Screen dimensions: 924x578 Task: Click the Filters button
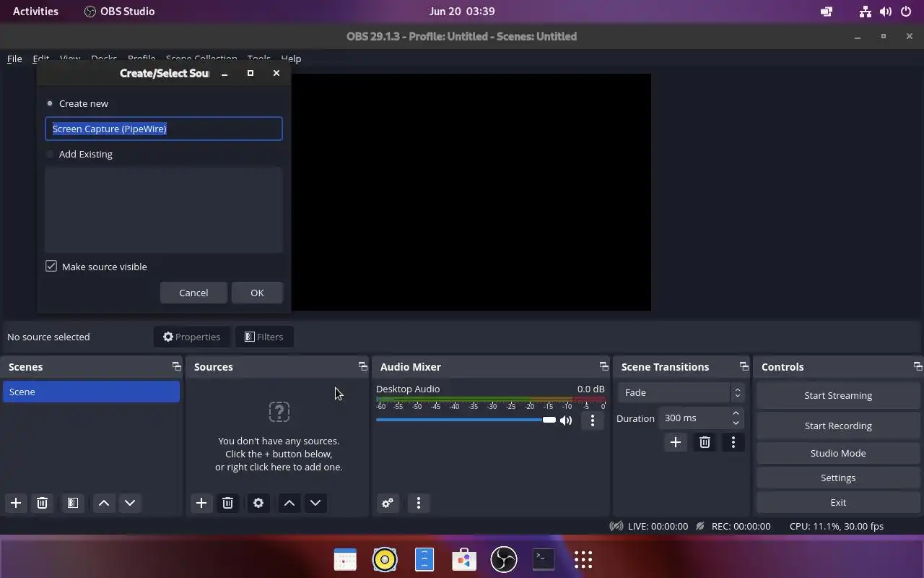coord(263,337)
